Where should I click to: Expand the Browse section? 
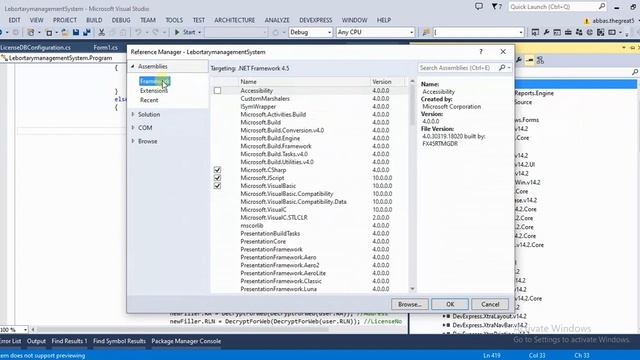(x=133, y=141)
